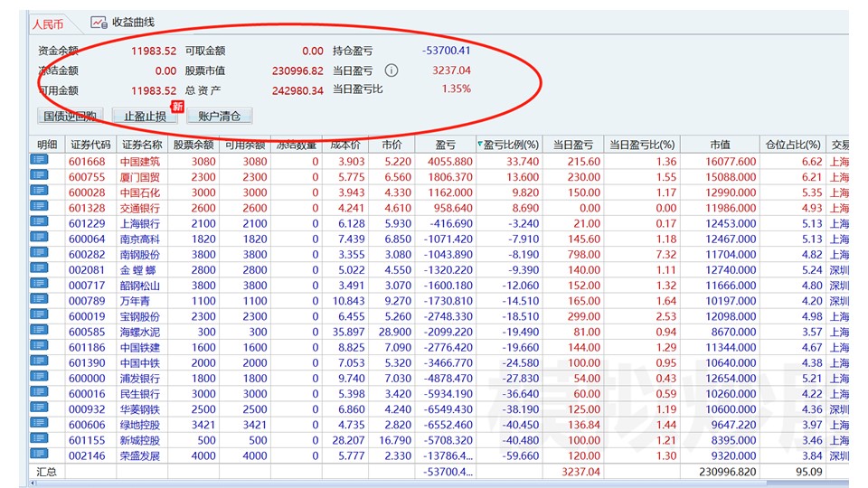Sort by 当日盈亏比(%) column header
The width and height of the screenshot is (868, 488).
pos(642,145)
